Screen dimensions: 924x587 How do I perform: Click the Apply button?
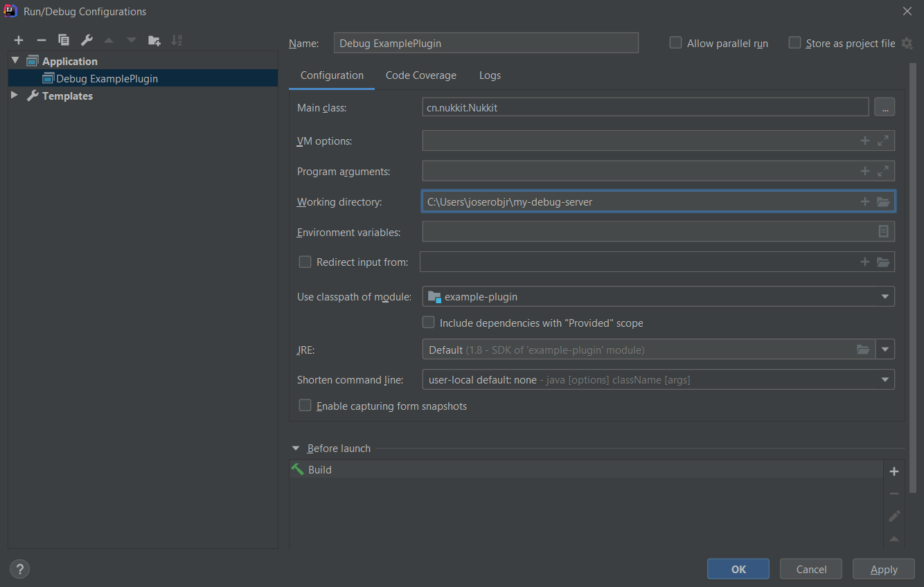pos(884,569)
